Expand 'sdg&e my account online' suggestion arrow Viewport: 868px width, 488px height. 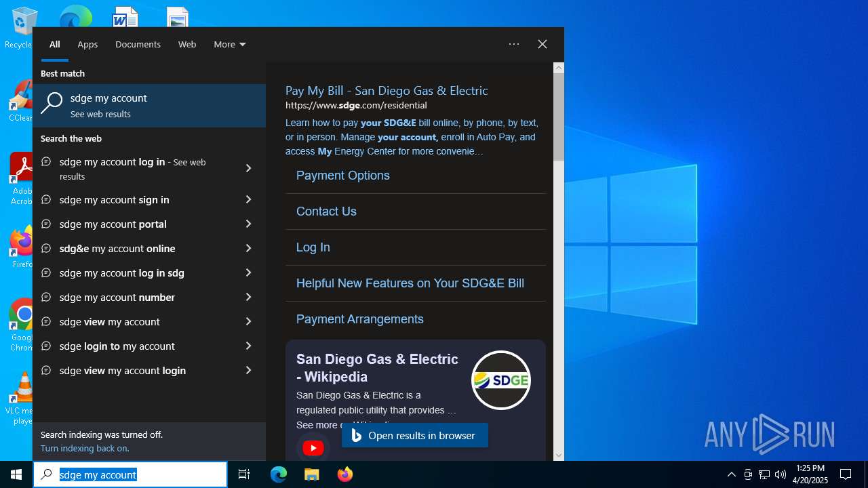tap(248, 248)
